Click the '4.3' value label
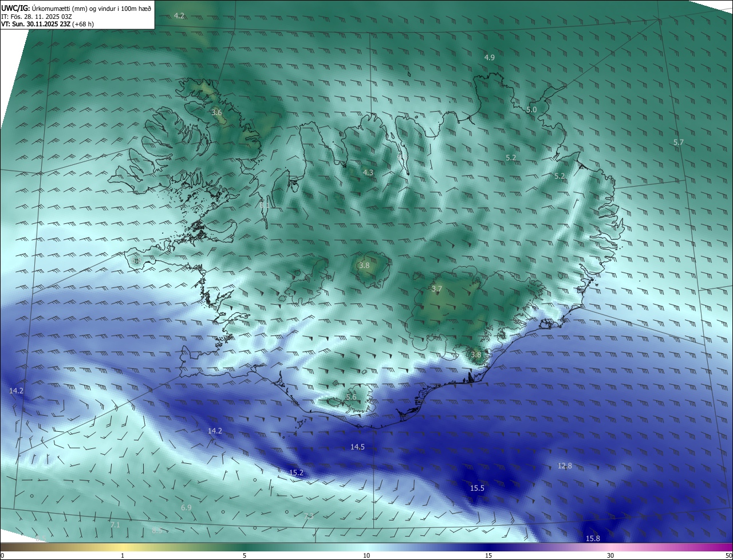Screen dimensions: 733x560 368,172
